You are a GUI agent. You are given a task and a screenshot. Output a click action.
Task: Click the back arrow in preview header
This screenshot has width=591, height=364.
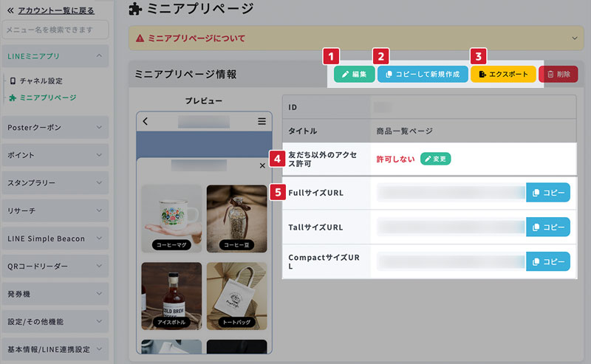point(146,121)
